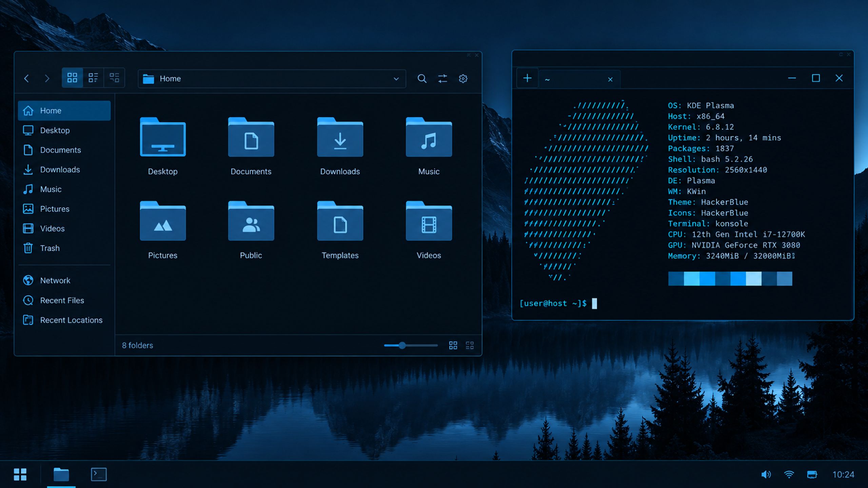Image resolution: width=868 pixels, height=488 pixels.
Task: Select the Pictures folder icon
Action: point(163,221)
